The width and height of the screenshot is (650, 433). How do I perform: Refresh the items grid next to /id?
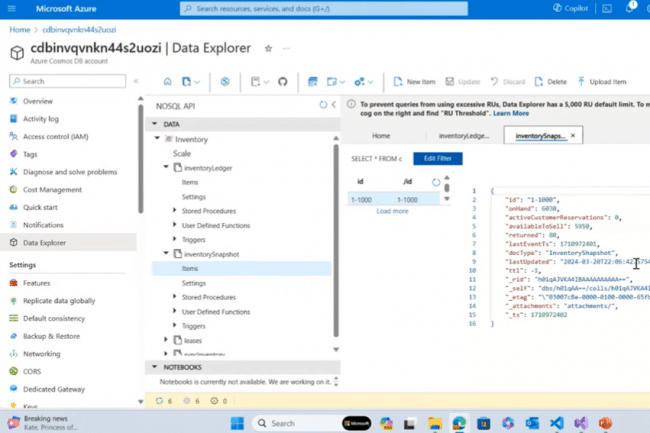(x=436, y=182)
